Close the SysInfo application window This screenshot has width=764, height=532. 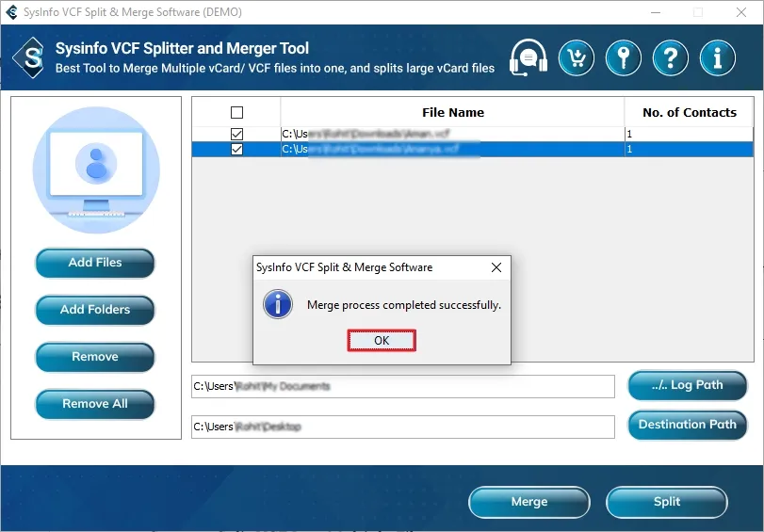(x=741, y=12)
